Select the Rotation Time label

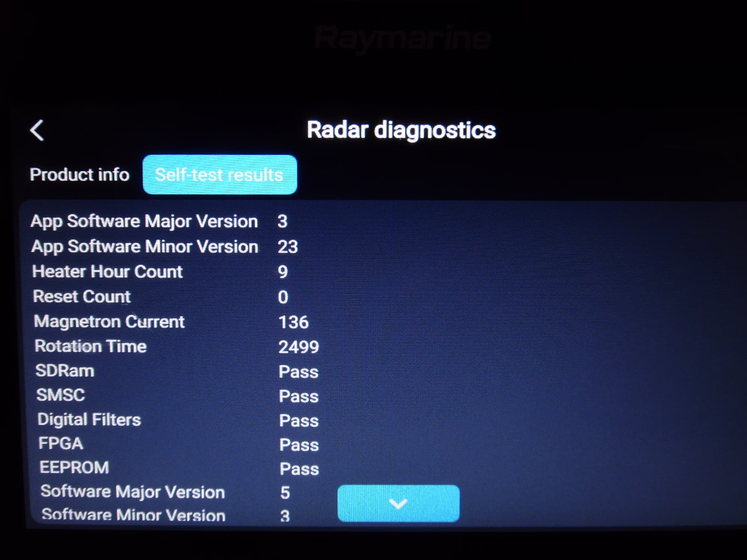point(90,346)
